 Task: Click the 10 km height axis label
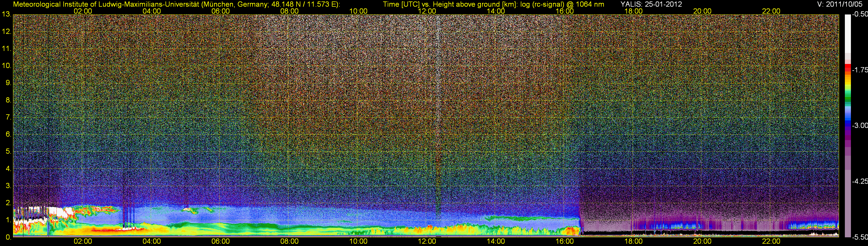6,66
